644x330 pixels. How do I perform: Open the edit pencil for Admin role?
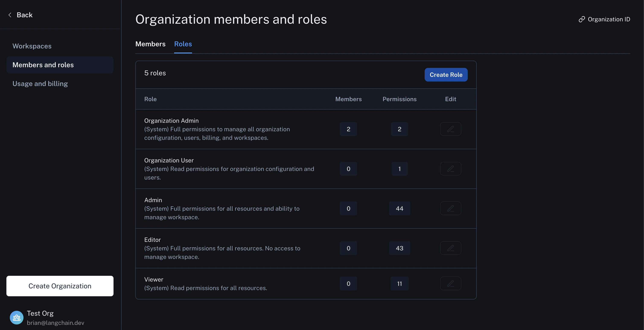(450, 208)
